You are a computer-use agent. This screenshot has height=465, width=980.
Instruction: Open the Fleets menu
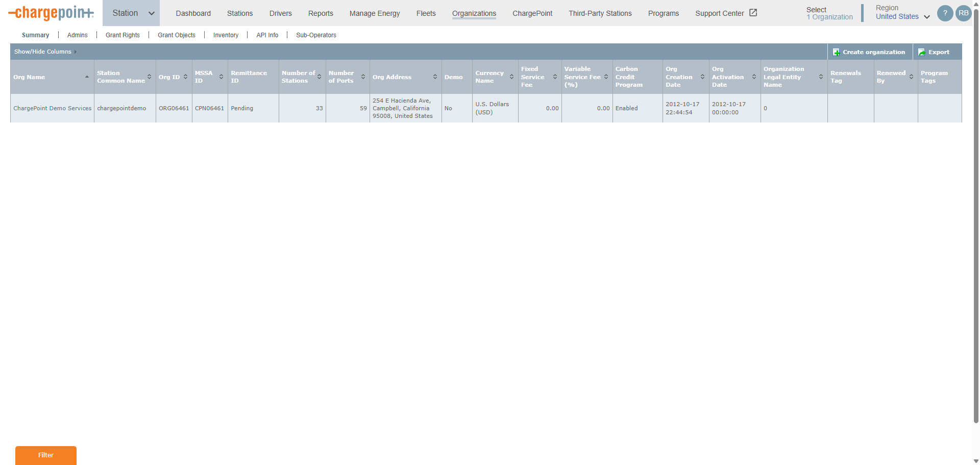(426, 13)
